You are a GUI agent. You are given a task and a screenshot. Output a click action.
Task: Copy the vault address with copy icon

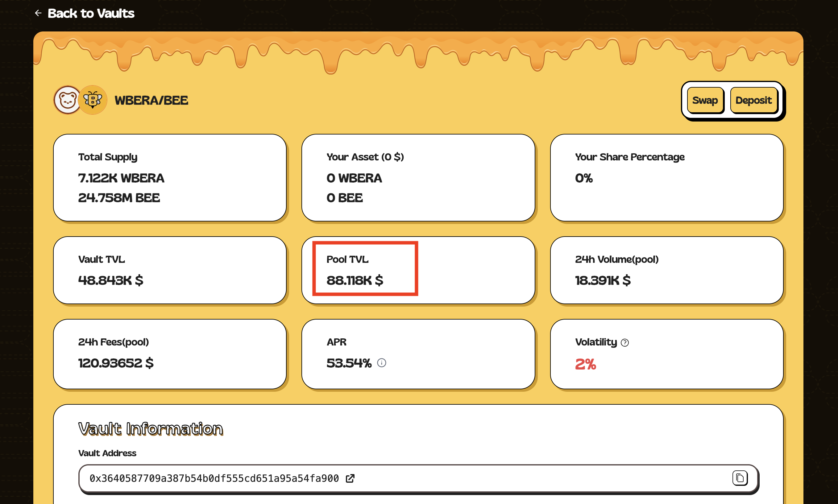coord(740,478)
